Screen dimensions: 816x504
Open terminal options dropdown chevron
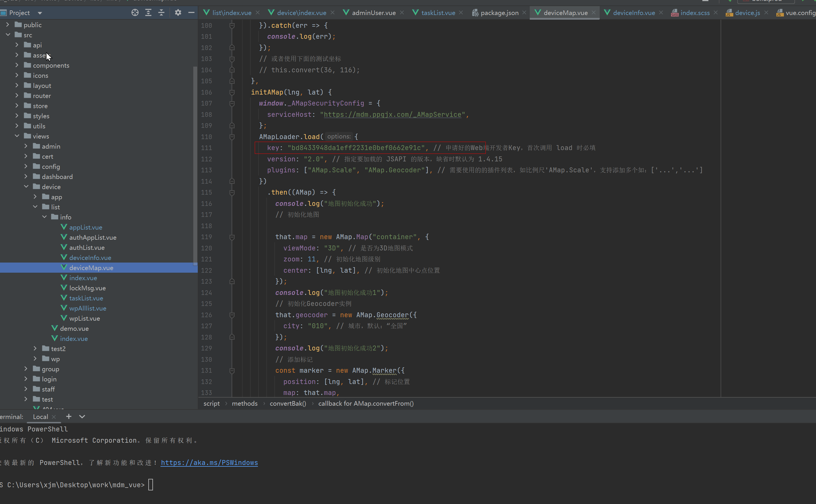click(82, 416)
